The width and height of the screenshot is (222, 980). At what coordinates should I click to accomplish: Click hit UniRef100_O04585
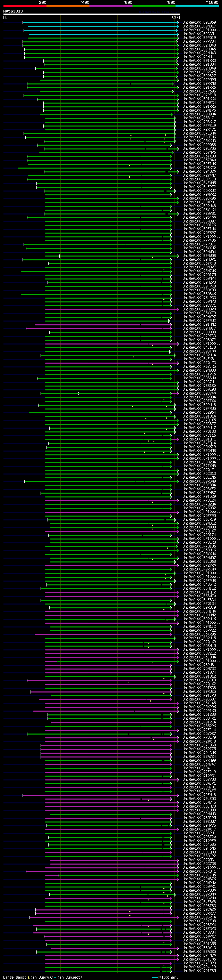[x=199, y=844]
